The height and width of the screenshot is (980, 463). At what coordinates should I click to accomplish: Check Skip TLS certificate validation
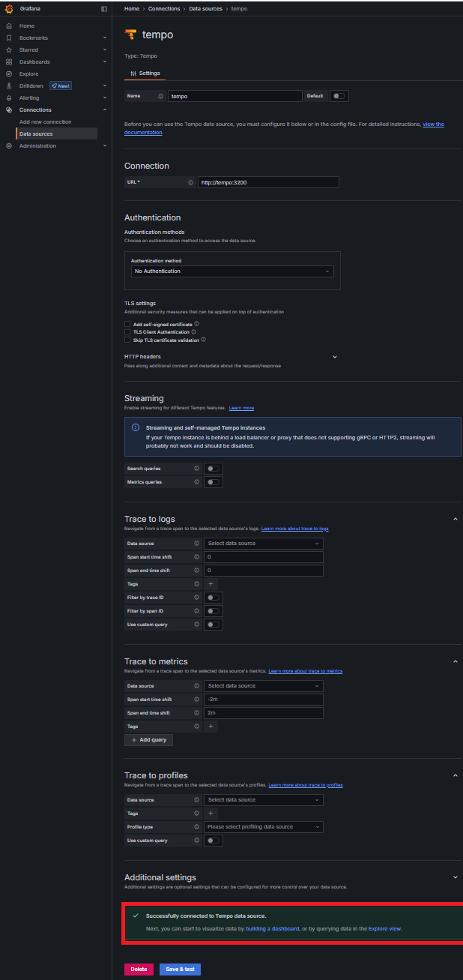(127, 340)
